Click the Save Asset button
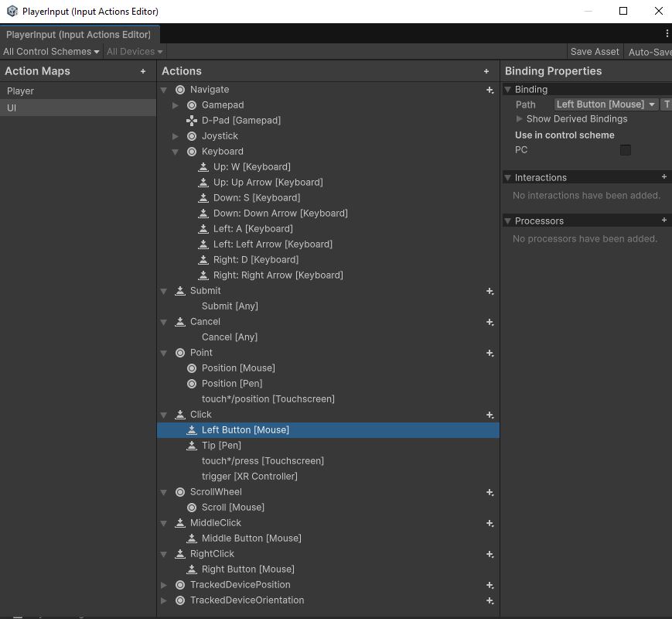672x619 pixels. click(595, 52)
